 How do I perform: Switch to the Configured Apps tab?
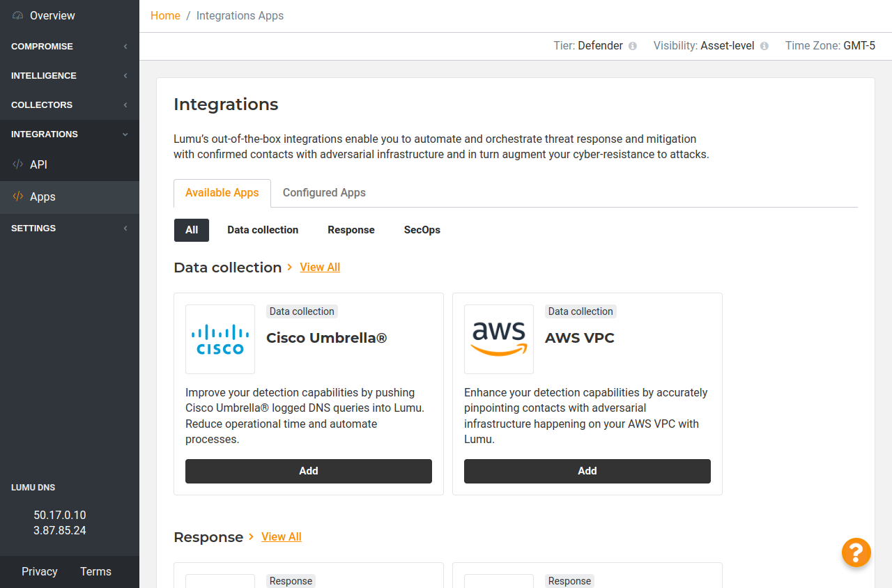(324, 192)
